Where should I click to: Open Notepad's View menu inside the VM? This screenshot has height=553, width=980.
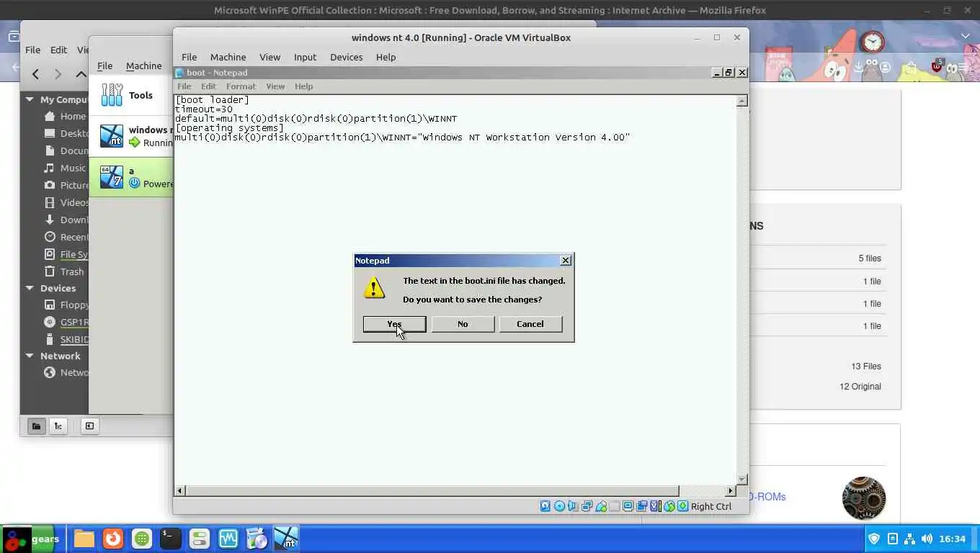(275, 86)
